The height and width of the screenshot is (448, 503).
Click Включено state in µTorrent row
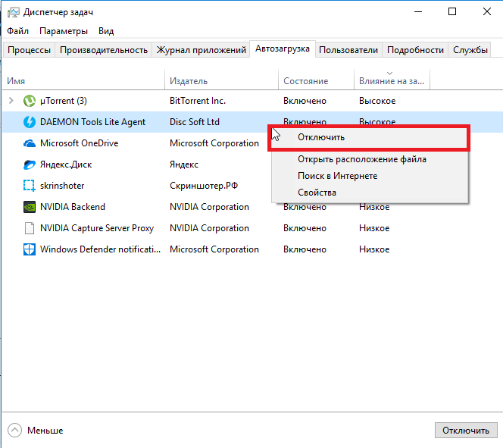pyautogui.click(x=305, y=101)
